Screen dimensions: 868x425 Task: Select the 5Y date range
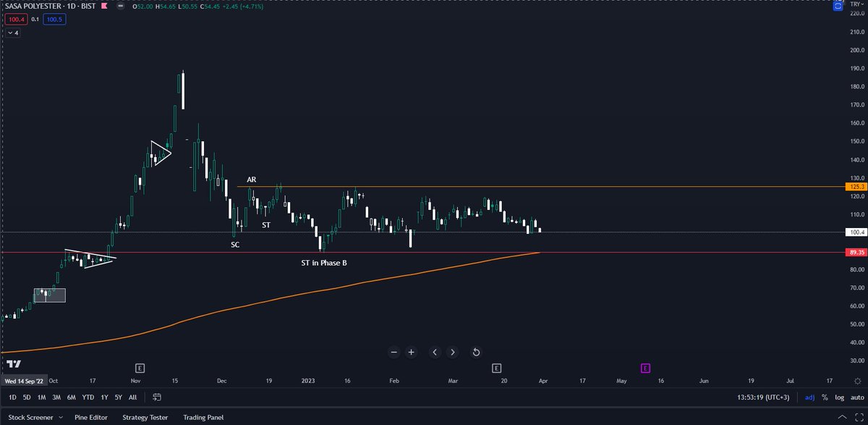119,397
